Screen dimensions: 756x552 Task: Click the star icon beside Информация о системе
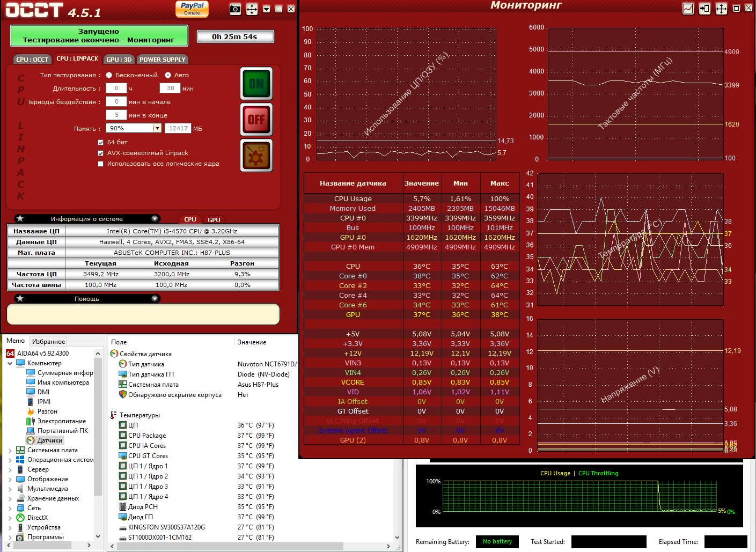tap(20, 218)
